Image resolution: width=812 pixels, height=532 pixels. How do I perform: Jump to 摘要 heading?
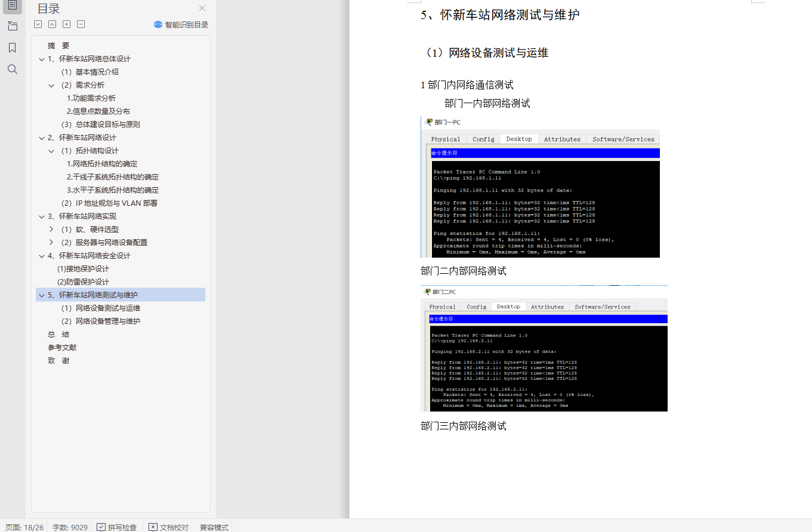pyautogui.click(x=58, y=46)
